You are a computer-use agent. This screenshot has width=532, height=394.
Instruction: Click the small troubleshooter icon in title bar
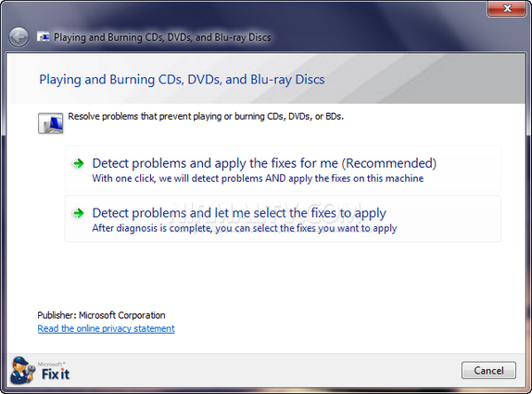(43, 37)
